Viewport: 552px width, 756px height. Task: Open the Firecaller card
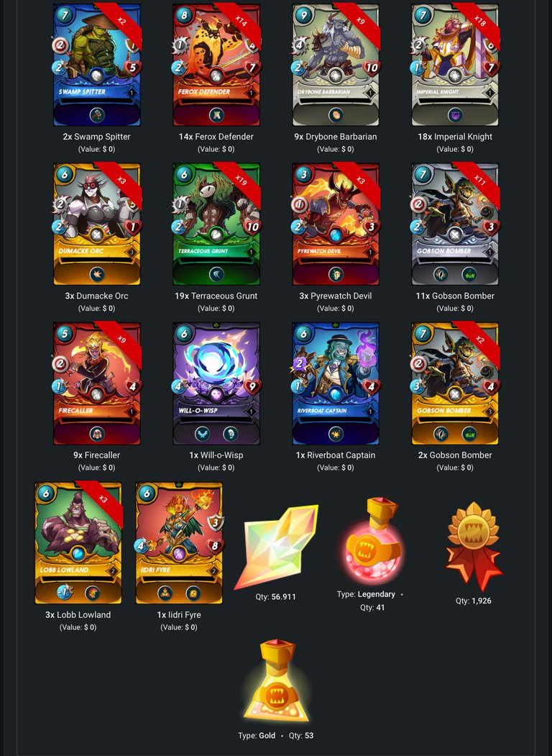97,383
